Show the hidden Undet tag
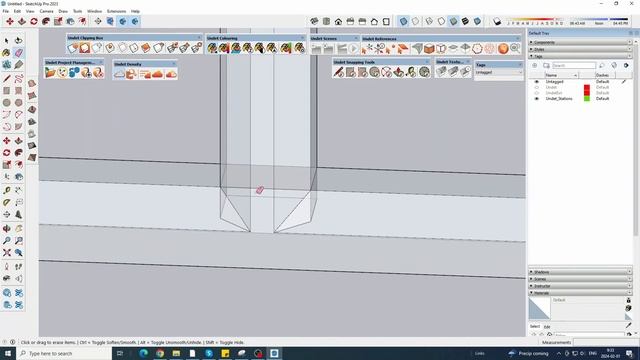This screenshot has width=640, height=360. point(537,87)
